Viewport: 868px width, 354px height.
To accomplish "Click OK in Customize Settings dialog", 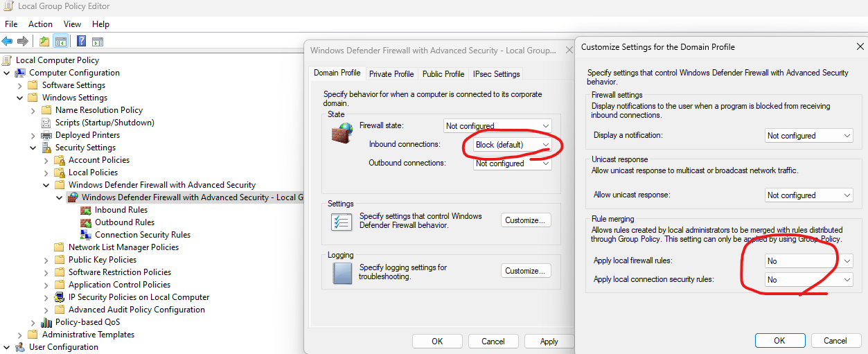I will (x=779, y=340).
